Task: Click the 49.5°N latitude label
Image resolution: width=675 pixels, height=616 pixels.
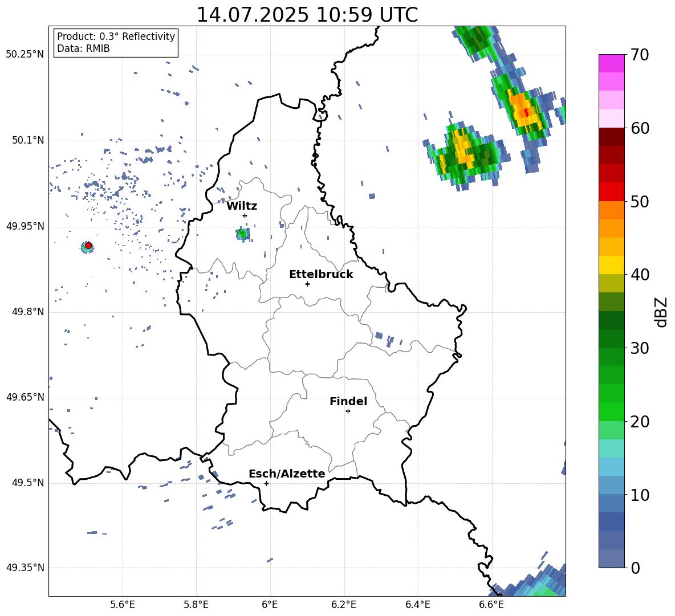Action: point(28,483)
